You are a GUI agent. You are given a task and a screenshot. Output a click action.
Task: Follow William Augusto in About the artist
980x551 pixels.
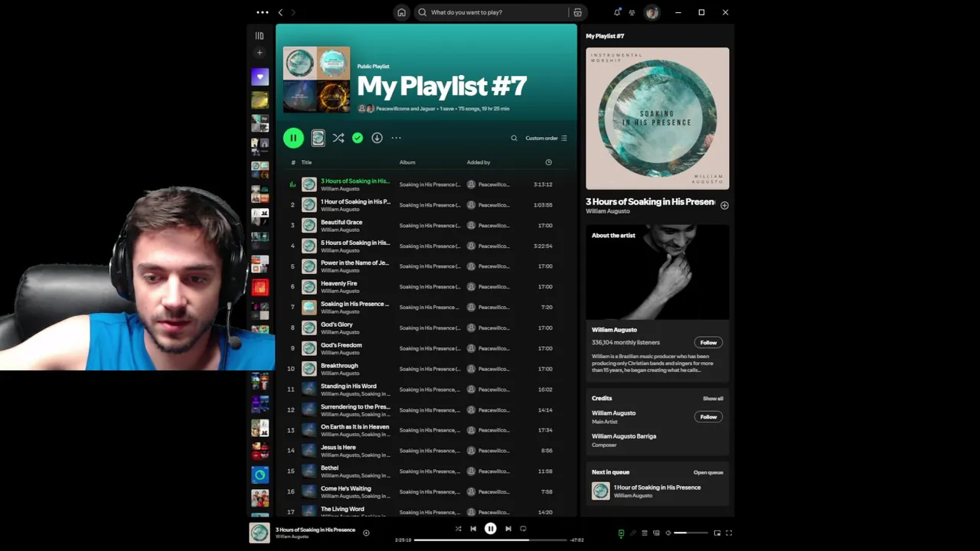point(708,343)
